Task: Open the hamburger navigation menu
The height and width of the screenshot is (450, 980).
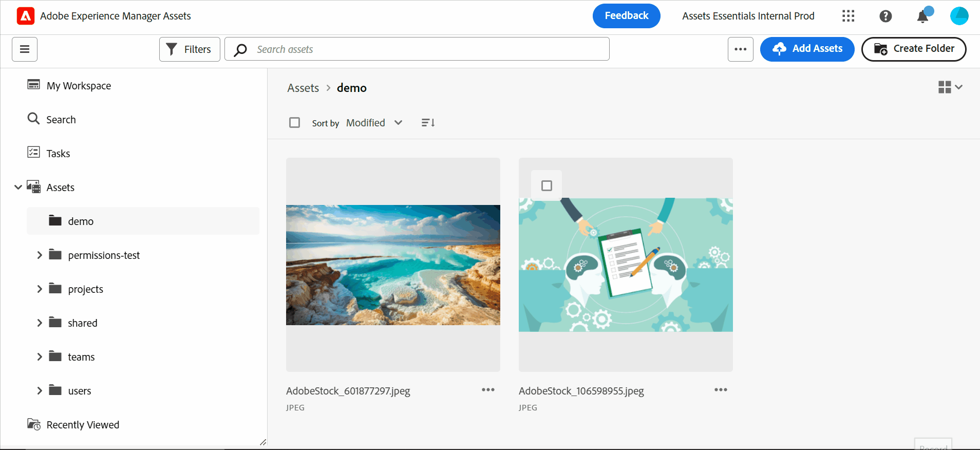Action: pyautogui.click(x=25, y=49)
